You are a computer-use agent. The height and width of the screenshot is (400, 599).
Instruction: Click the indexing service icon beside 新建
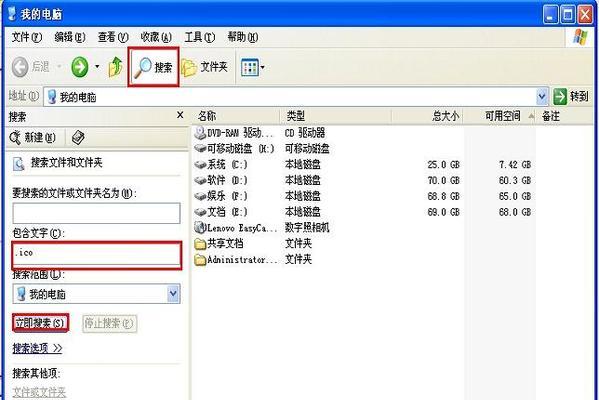[x=78, y=138]
